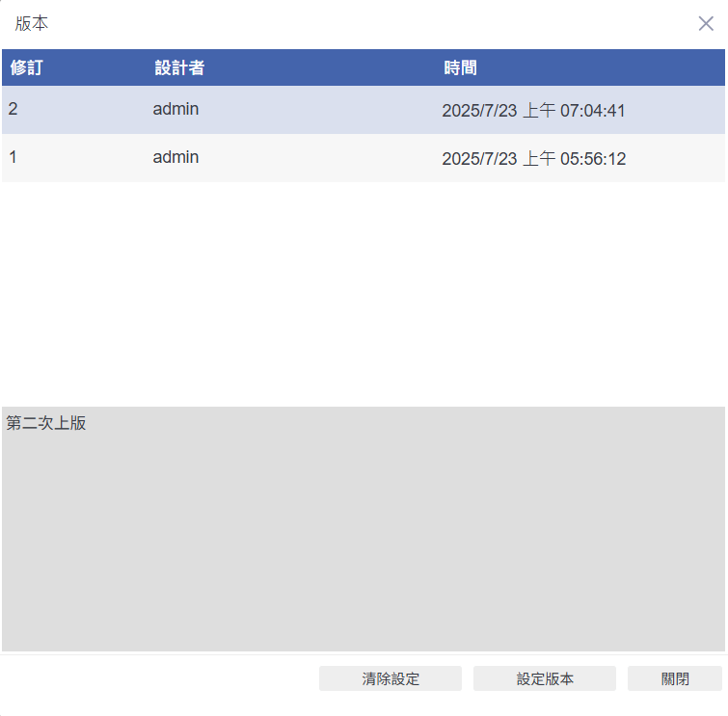Click the 清除設定 button
The image size is (728, 716).
point(391,678)
